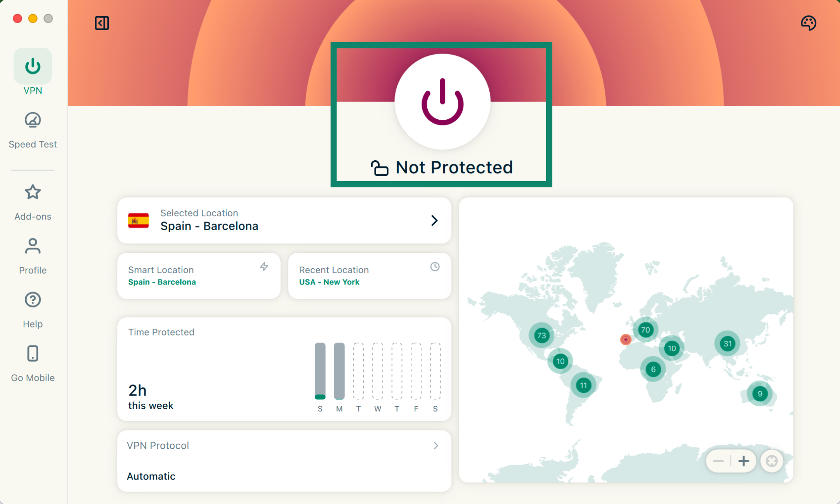Recenter the map with target icon
840x504 pixels.
[771, 461]
